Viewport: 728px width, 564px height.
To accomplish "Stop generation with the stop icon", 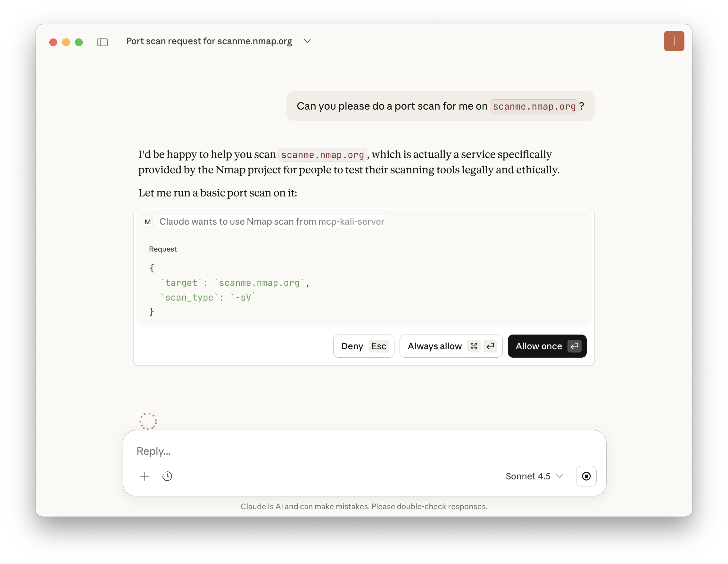I will coord(586,476).
